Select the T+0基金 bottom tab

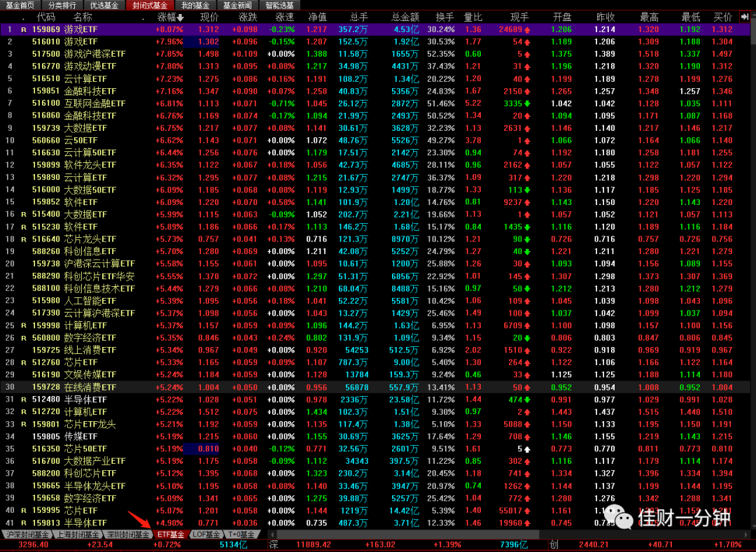pos(241,535)
